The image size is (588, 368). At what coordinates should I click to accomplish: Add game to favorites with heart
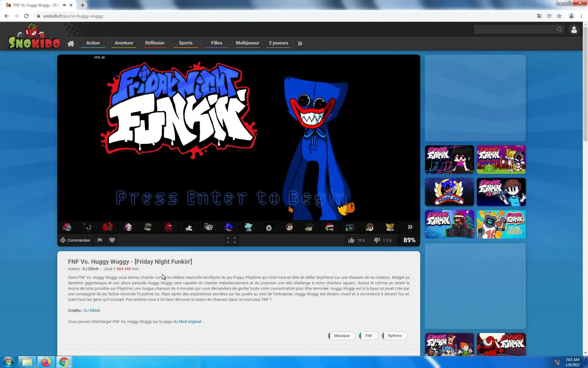click(112, 240)
